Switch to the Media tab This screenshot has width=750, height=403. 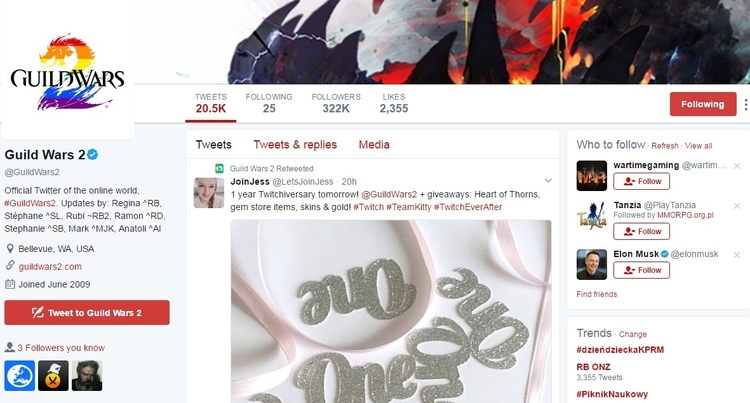374,144
